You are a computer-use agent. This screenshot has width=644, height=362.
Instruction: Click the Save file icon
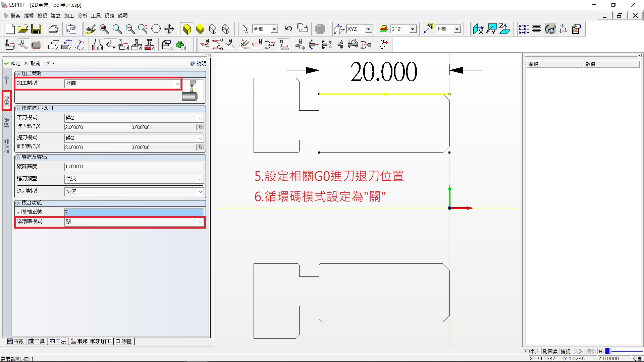coord(36,29)
